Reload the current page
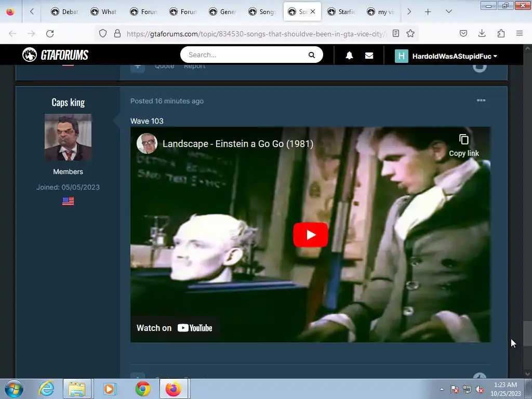This screenshot has height=399, width=532. point(50,33)
